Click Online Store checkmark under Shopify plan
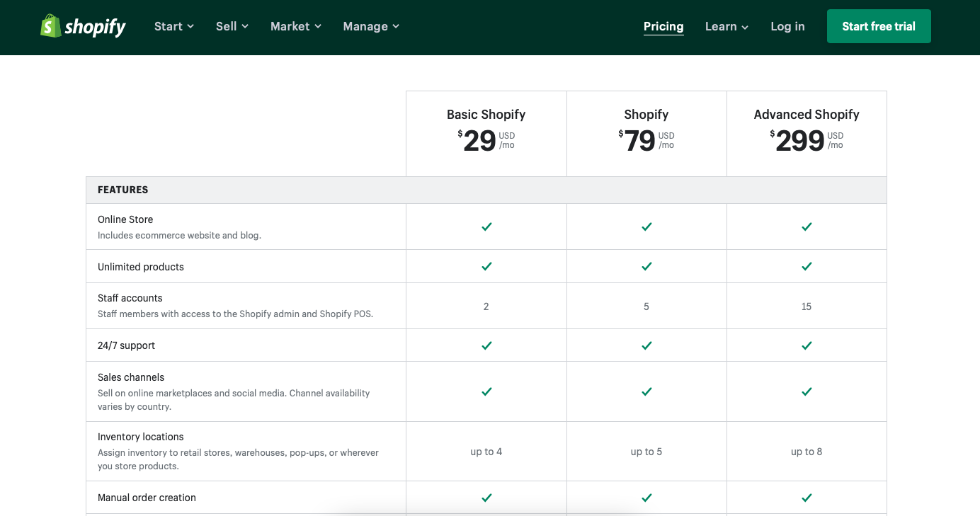Viewport: 980px width, 516px height. 646,227
